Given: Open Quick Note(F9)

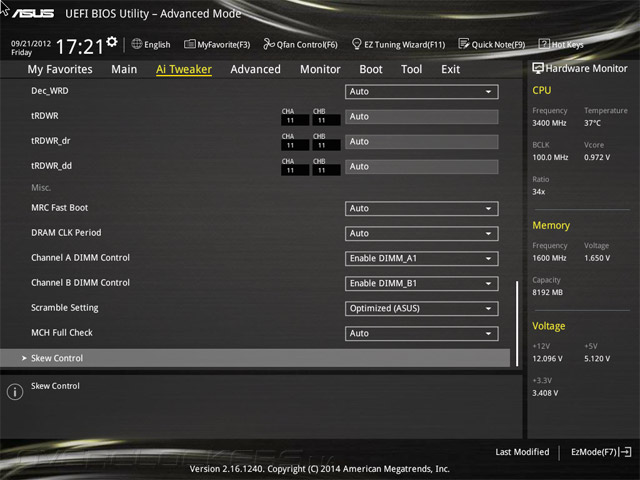Looking at the screenshot, I should click(x=498, y=44).
